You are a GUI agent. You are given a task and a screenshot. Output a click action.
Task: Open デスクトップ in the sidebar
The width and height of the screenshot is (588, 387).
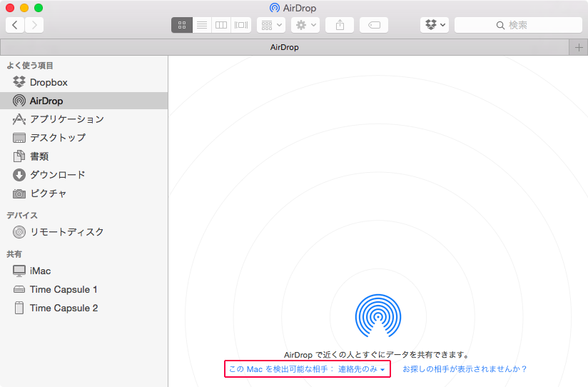(84, 137)
